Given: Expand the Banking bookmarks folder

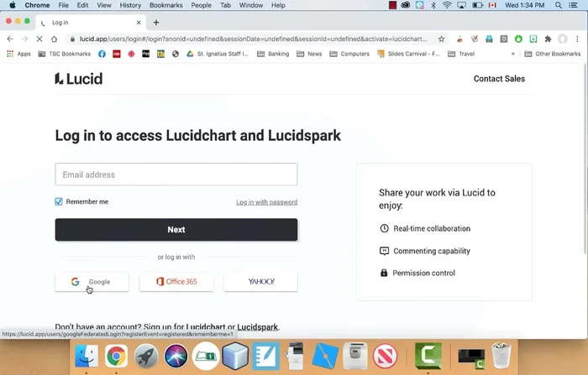Looking at the screenshot, I should click(x=273, y=54).
